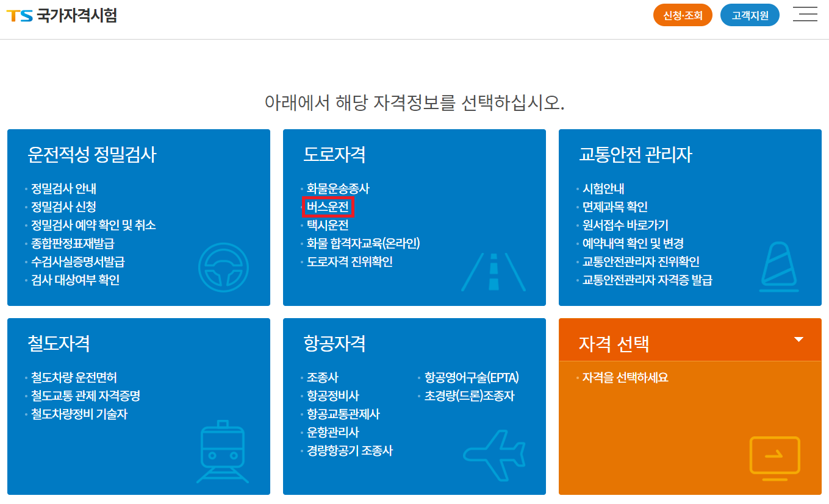Image resolution: width=829 pixels, height=504 pixels.
Task: Click the train icon in 철도자격 card
Action: pos(223,452)
